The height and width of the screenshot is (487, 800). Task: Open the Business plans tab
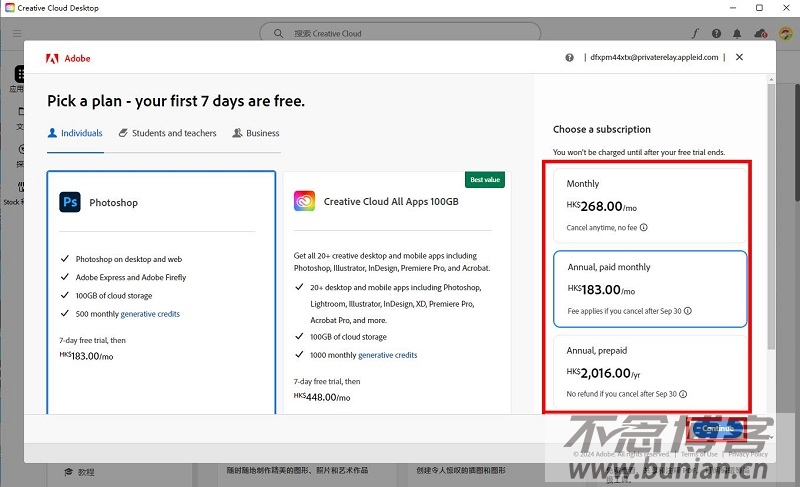point(256,133)
